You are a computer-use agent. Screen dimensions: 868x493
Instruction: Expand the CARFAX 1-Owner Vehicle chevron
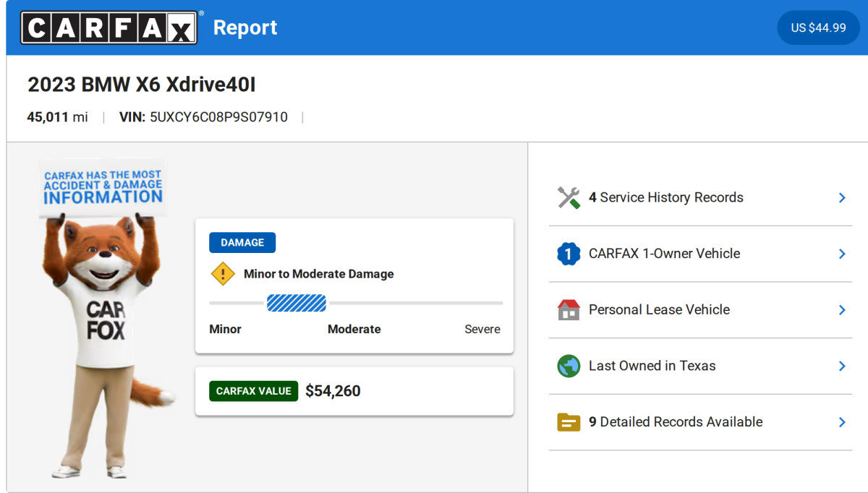[x=842, y=254]
